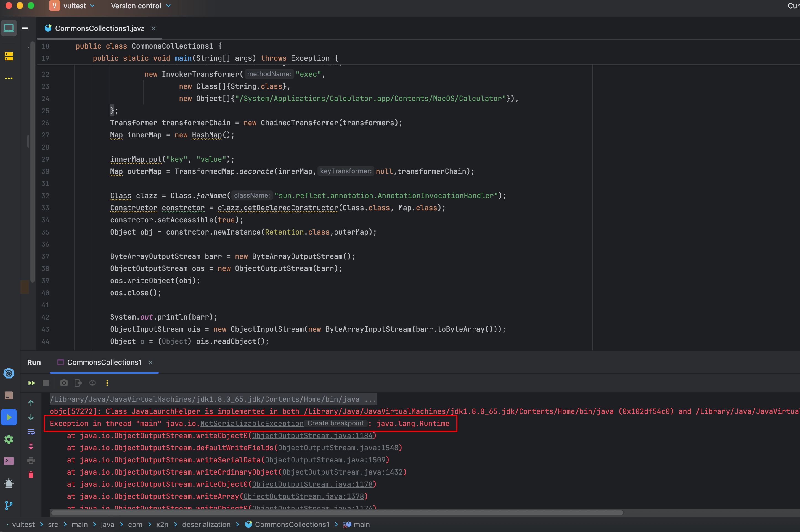This screenshot has width=800, height=532.
Task: Select the Run tool window icon
Action: [9, 417]
